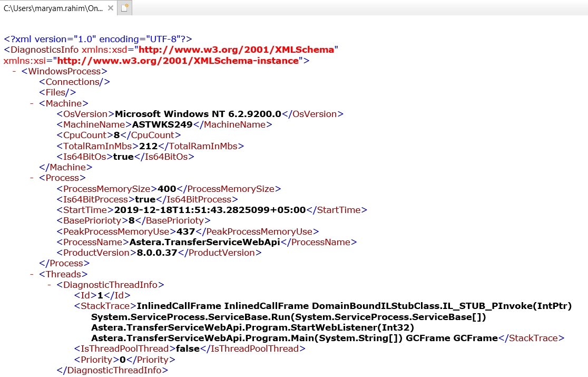Click the PeakProcessMemoryUse value 437
Image resolution: width=588 pixels, height=377 pixels.
coord(185,231)
